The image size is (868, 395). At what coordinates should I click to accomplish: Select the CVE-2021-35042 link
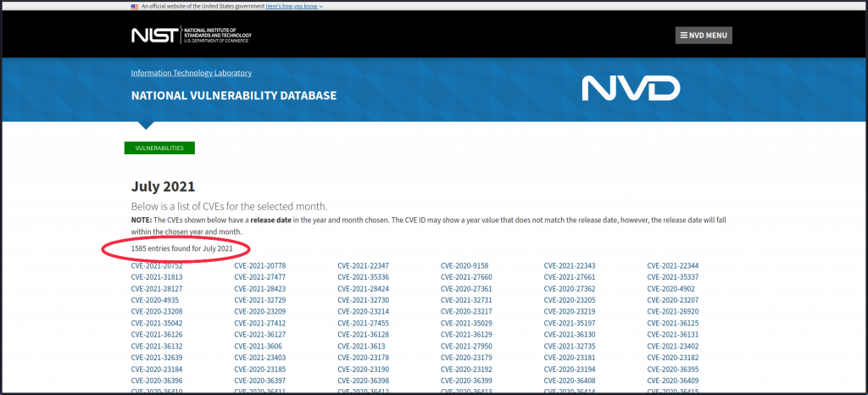[157, 323]
